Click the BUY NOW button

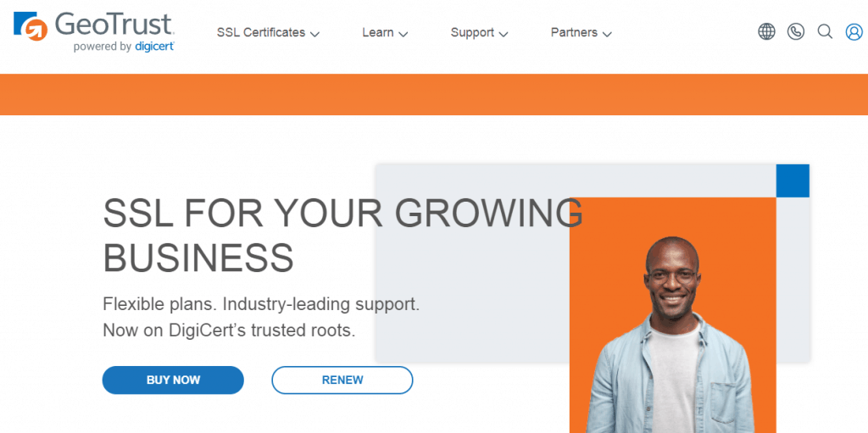tap(173, 380)
